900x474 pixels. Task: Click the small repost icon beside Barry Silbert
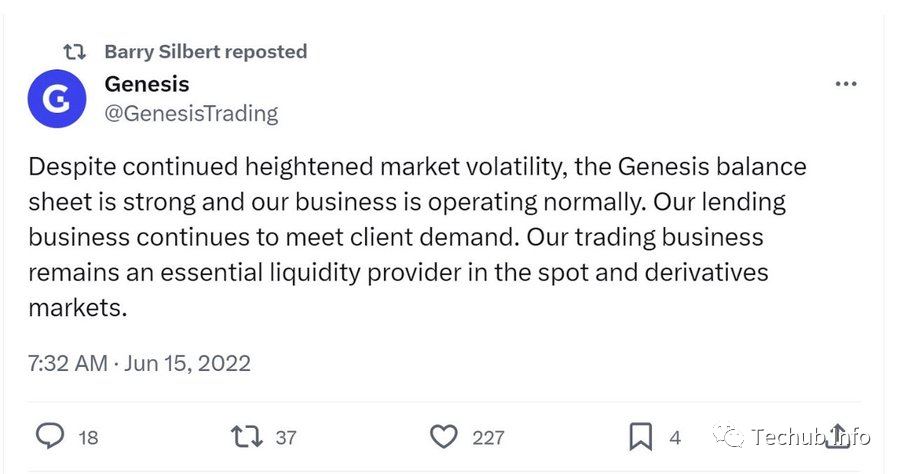point(74,51)
